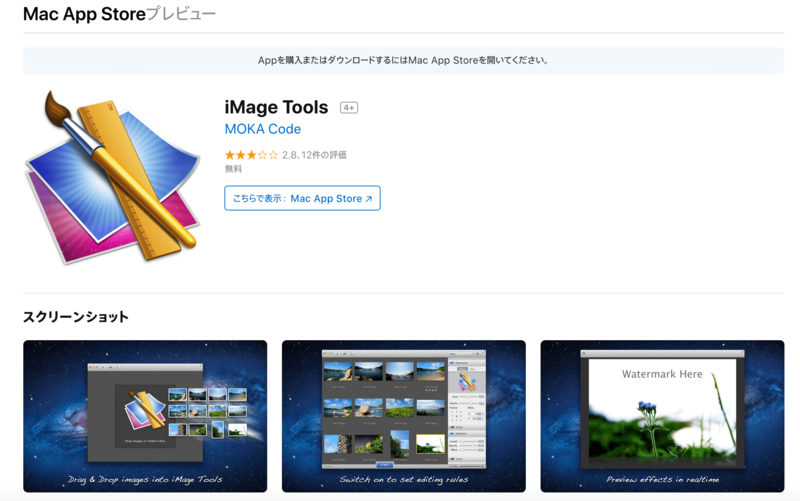Click the Mac App Store プレビュー heading

pos(119,14)
